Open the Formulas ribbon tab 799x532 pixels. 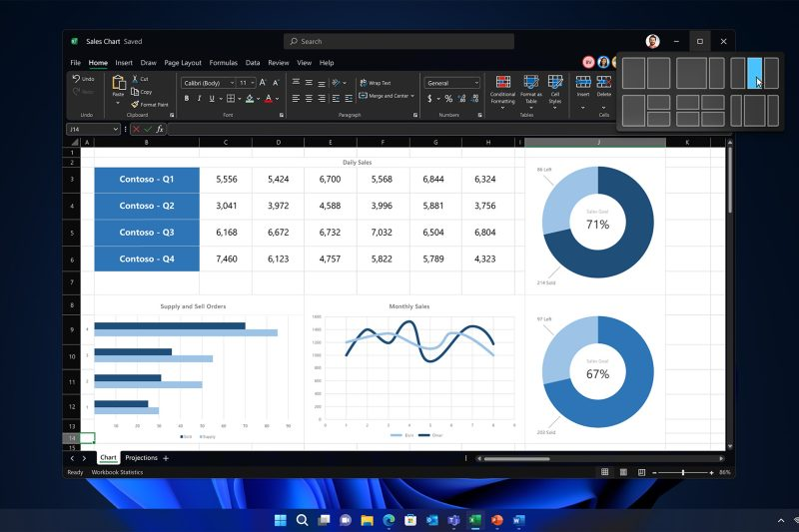pos(223,62)
